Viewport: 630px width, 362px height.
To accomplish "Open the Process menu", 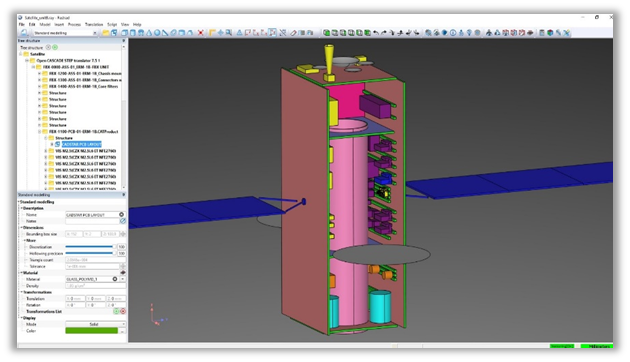I will [x=74, y=25].
